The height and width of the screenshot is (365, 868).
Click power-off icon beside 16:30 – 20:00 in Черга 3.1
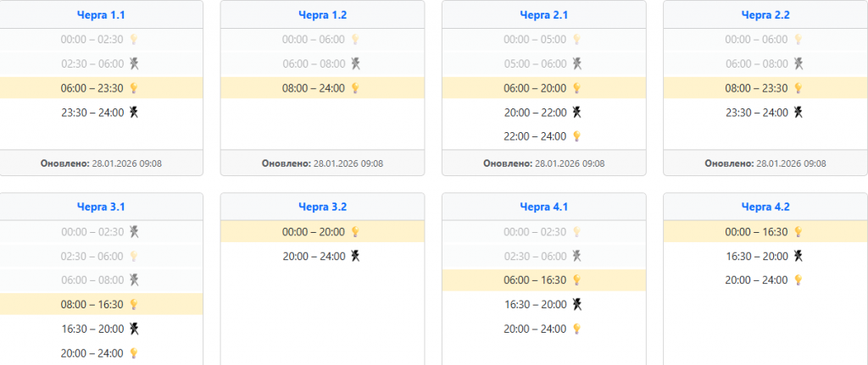click(x=133, y=329)
